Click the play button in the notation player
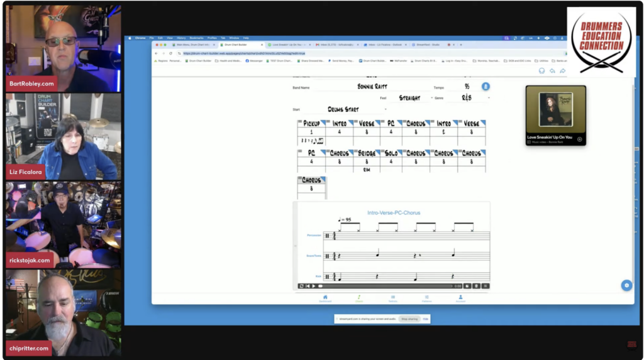 (x=314, y=286)
